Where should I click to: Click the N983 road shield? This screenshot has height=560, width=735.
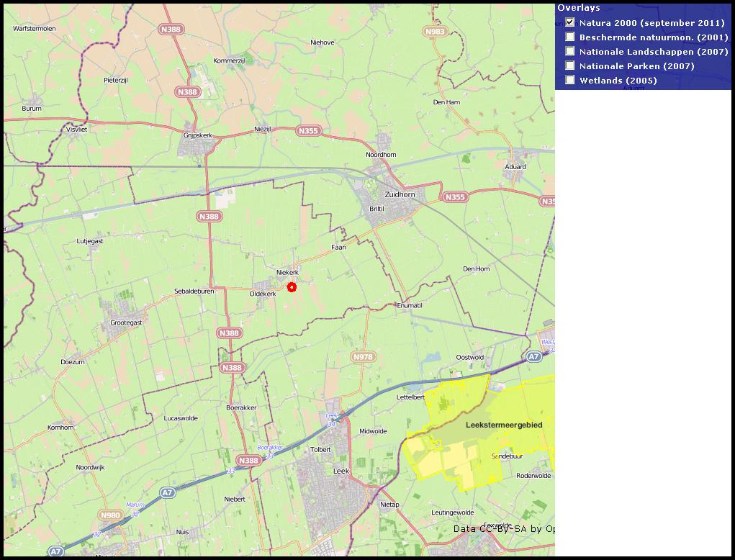tap(435, 32)
